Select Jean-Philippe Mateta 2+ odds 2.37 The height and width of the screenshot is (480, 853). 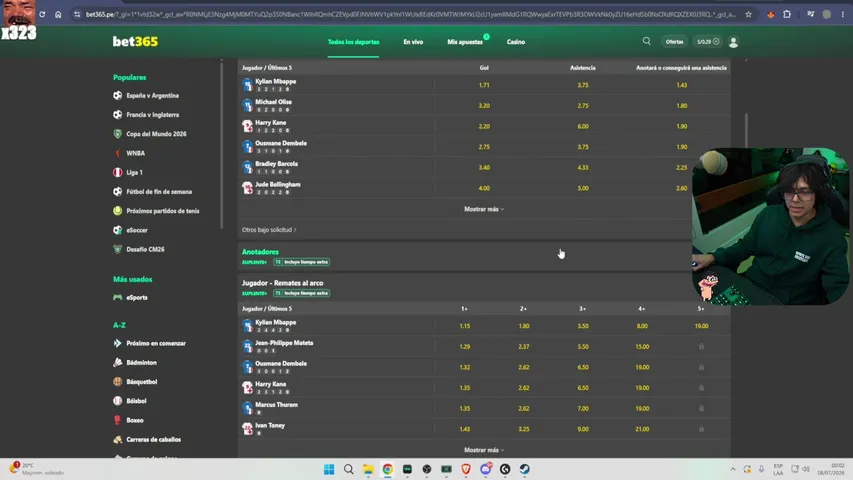tap(524, 347)
